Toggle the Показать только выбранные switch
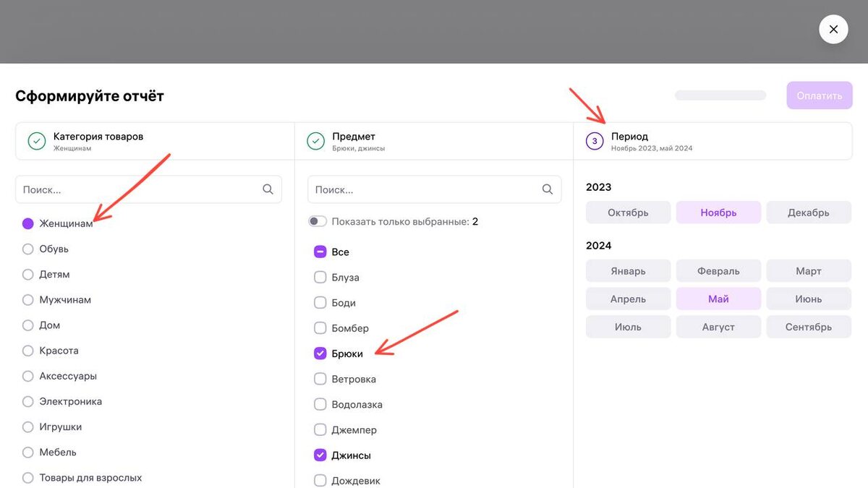 tap(318, 221)
